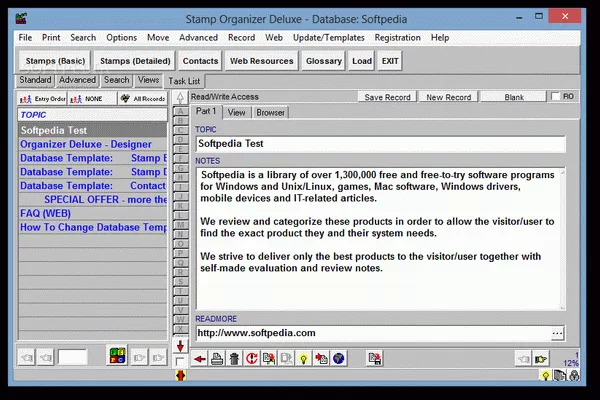The image size is (600, 400).
Task: Click the red left arrow icon
Action: pos(199,358)
